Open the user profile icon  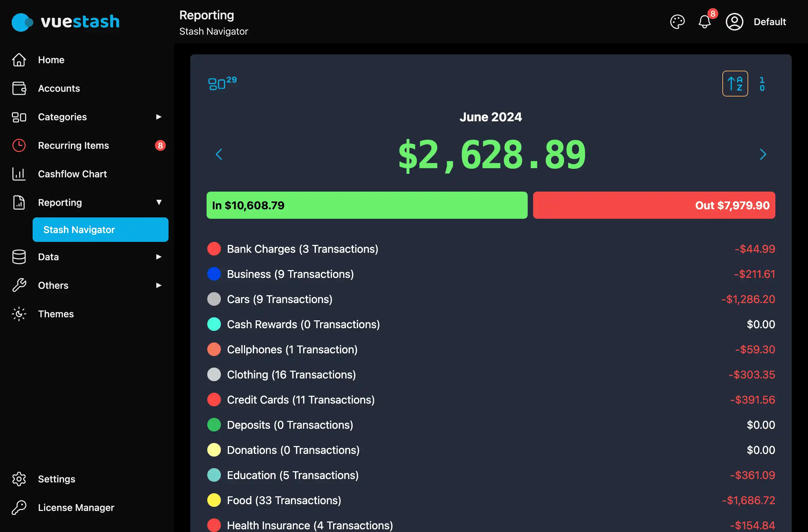coord(734,22)
